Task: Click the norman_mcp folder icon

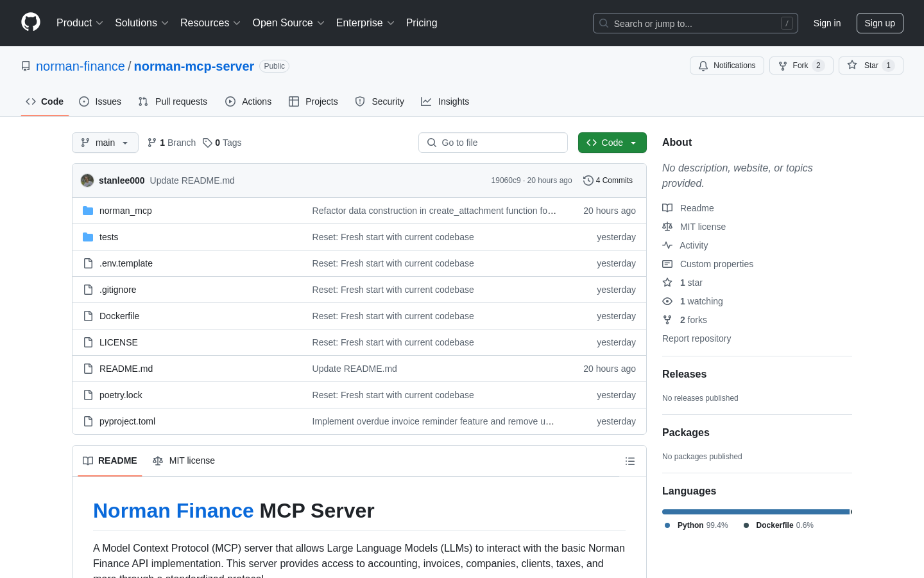Action: [x=88, y=211]
